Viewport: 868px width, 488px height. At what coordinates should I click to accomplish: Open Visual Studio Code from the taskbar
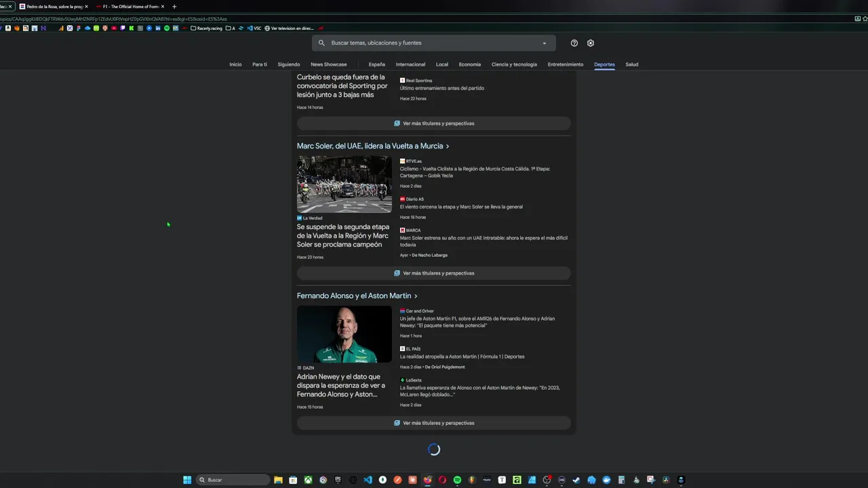coord(368,480)
